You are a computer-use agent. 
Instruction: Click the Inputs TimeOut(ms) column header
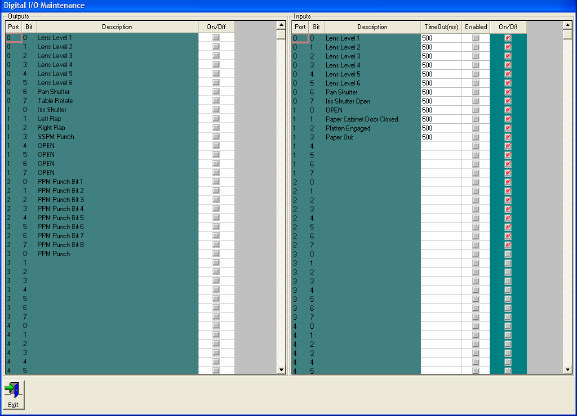441,27
